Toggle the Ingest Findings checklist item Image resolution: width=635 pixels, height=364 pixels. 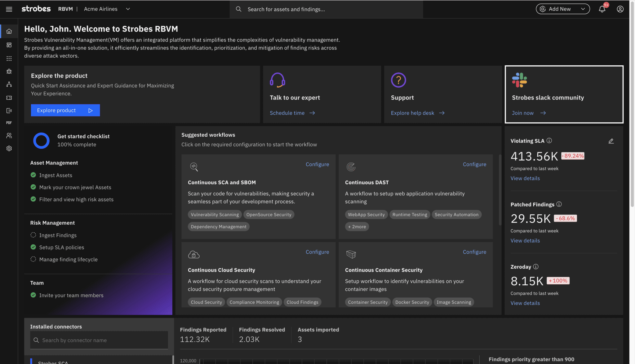(33, 235)
